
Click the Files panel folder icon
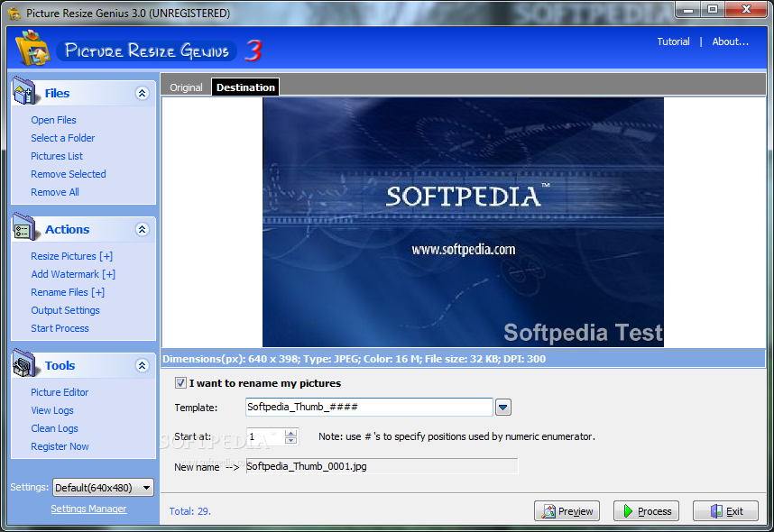point(24,91)
